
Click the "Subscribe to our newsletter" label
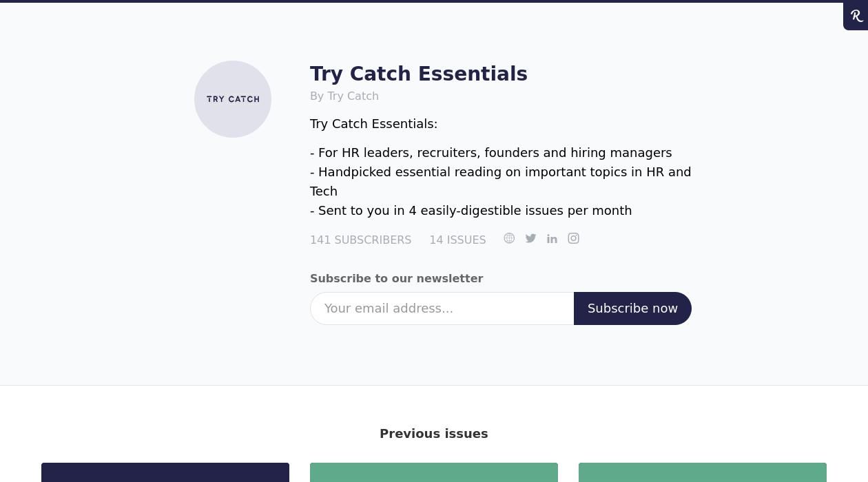[x=396, y=279]
